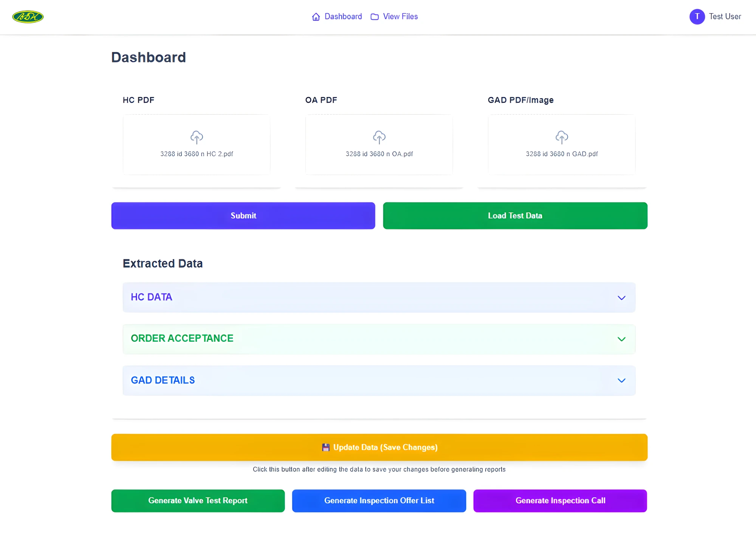756x544 pixels.
Task: Open the Dashboard nav link
Action: click(x=343, y=17)
